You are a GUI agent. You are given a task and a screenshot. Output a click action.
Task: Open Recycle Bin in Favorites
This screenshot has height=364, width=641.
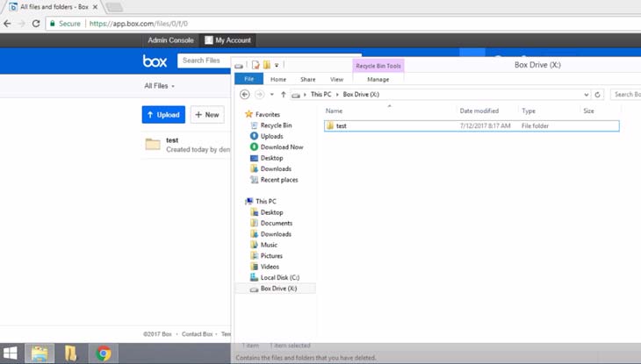click(276, 125)
